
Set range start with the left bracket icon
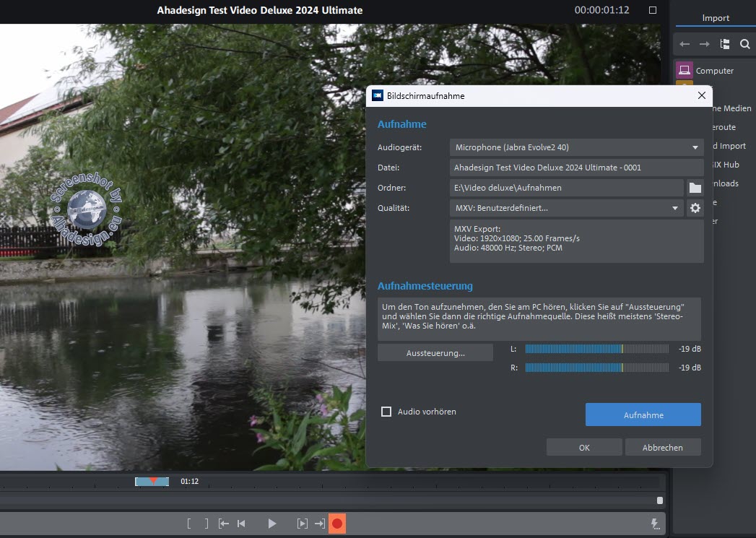[x=189, y=524]
